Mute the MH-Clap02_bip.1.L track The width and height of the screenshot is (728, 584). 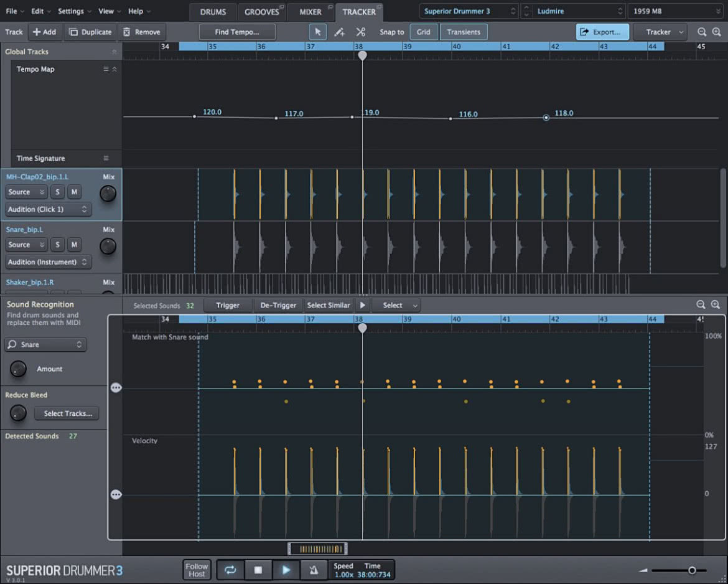coord(74,192)
